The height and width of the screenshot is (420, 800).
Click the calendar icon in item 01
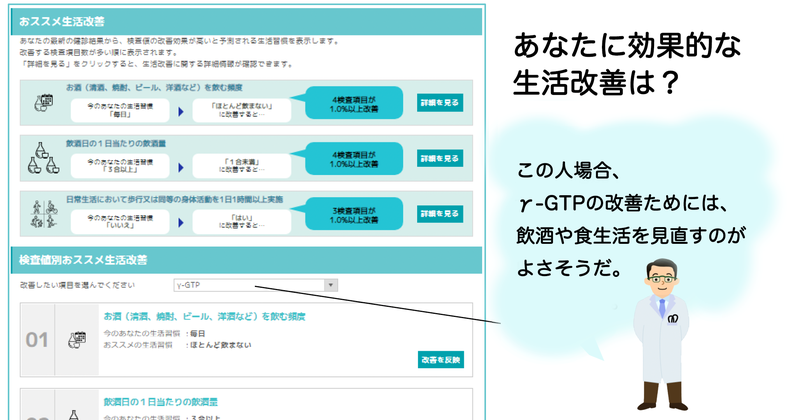[77, 341]
